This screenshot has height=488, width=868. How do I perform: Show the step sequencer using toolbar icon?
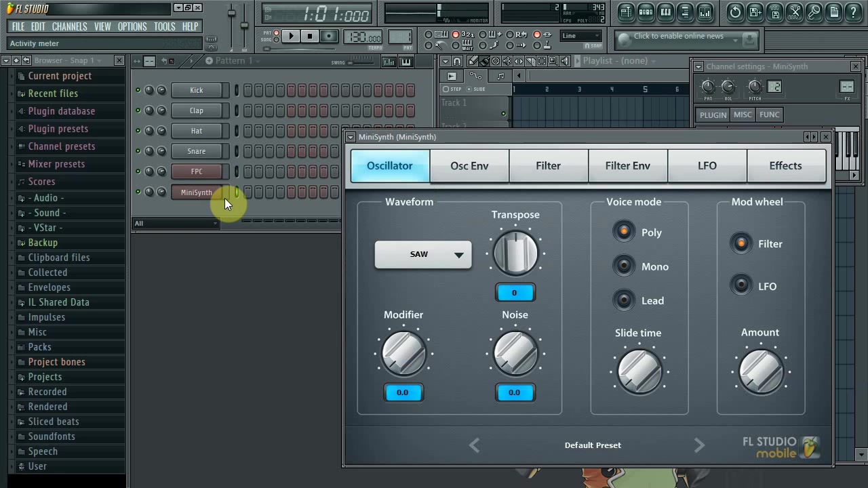[x=646, y=12]
